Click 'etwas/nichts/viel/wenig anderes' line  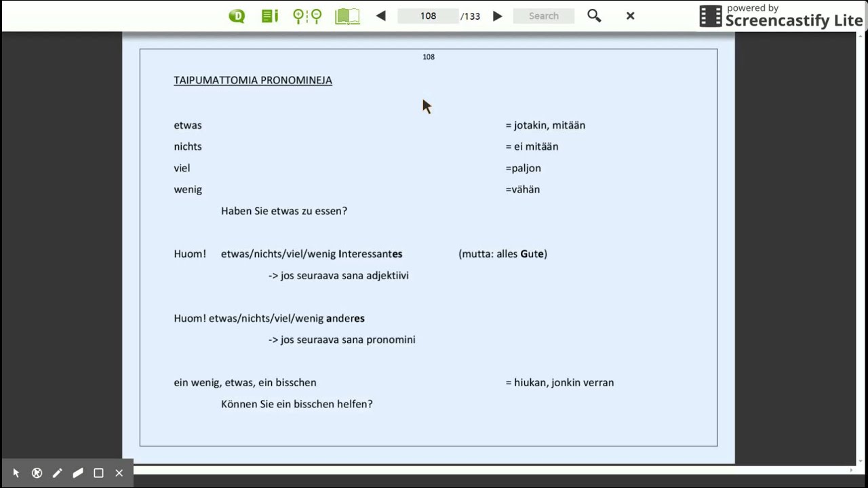pyautogui.click(x=287, y=319)
